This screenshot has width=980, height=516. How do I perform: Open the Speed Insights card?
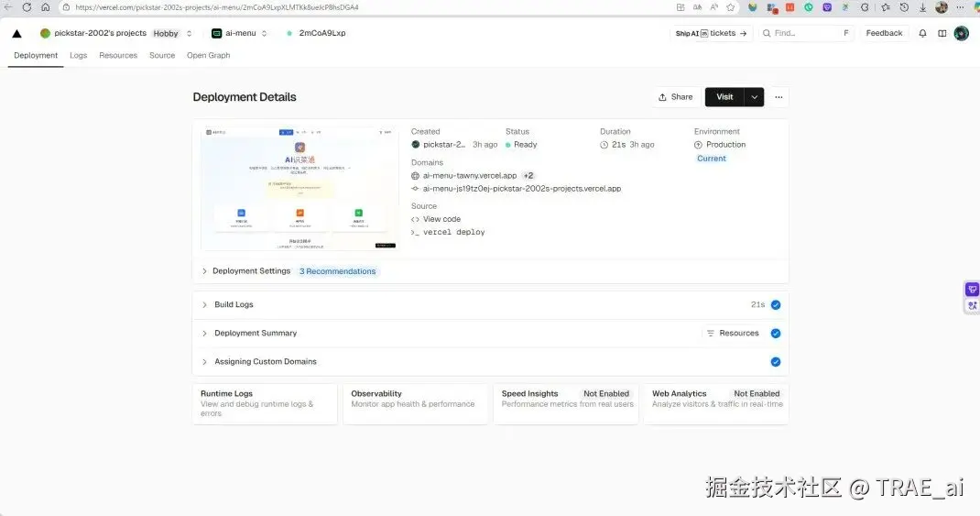[566, 404]
